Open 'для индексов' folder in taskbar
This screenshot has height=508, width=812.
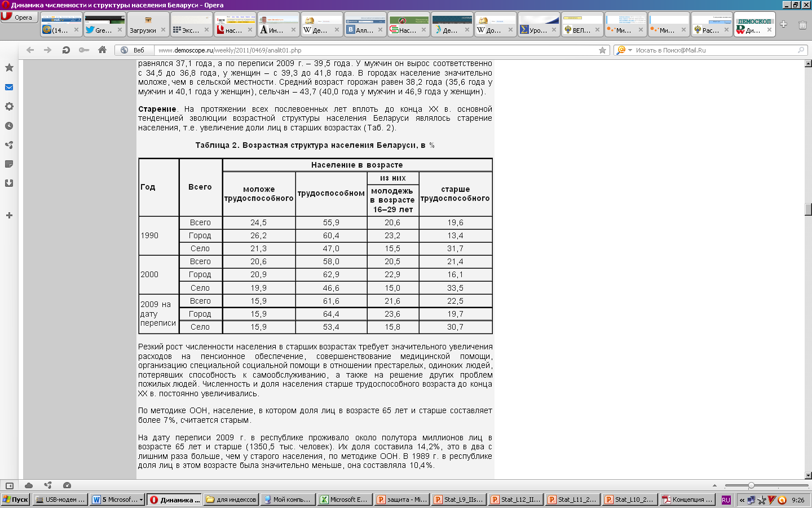(231, 500)
